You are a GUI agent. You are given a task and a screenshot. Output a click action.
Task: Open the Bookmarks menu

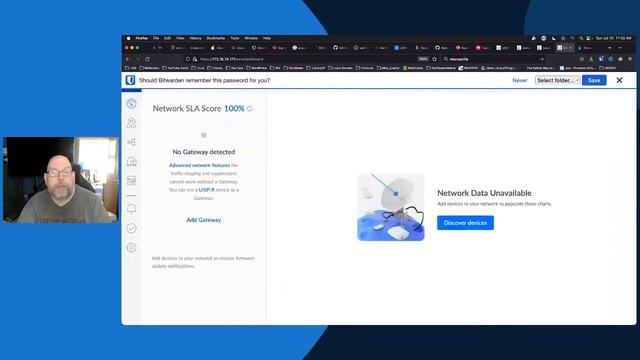pyautogui.click(x=216, y=38)
